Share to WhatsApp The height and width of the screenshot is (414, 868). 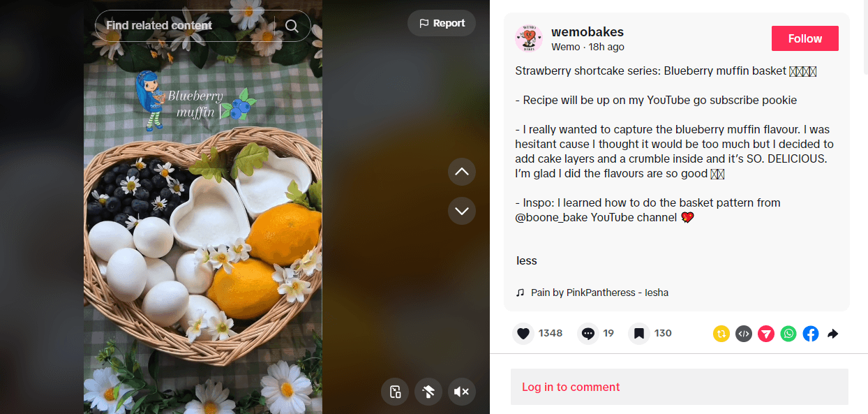point(788,334)
